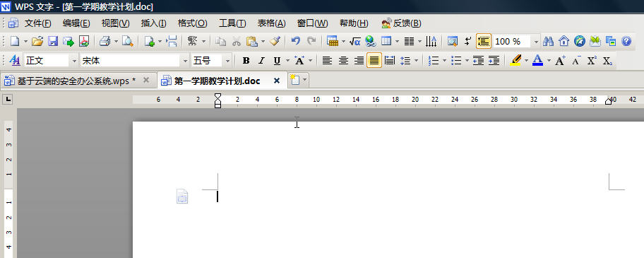Increase font size with A plus
This screenshot has width=644, height=258.
(560, 61)
